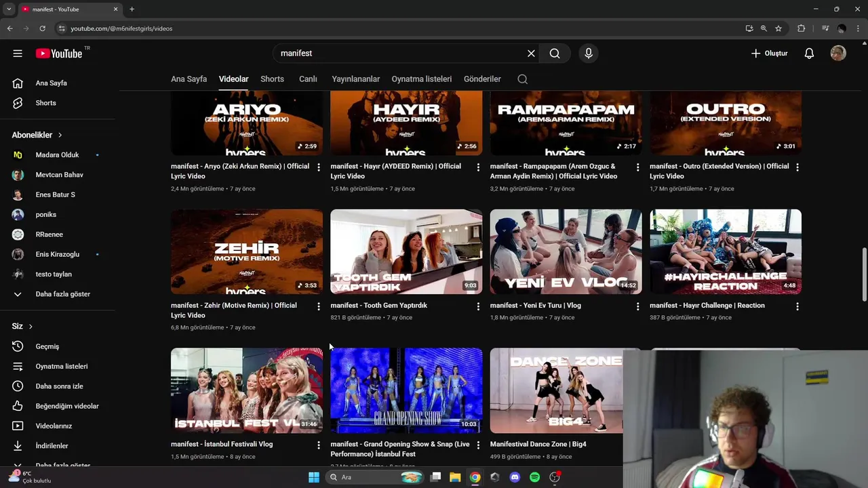This screenshot has height=488, width=868.
Task: Open the YouTube account avatar menu
Action: coord(838,54)
